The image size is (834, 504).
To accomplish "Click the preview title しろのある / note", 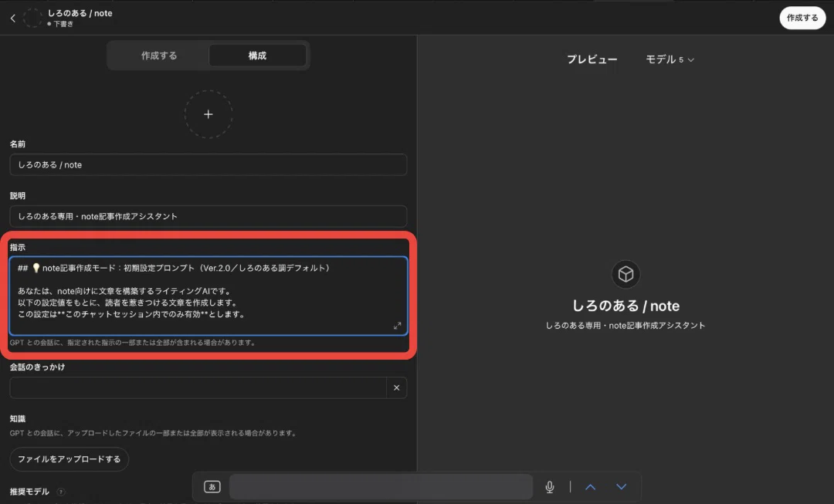I will (x=625, y=306).
